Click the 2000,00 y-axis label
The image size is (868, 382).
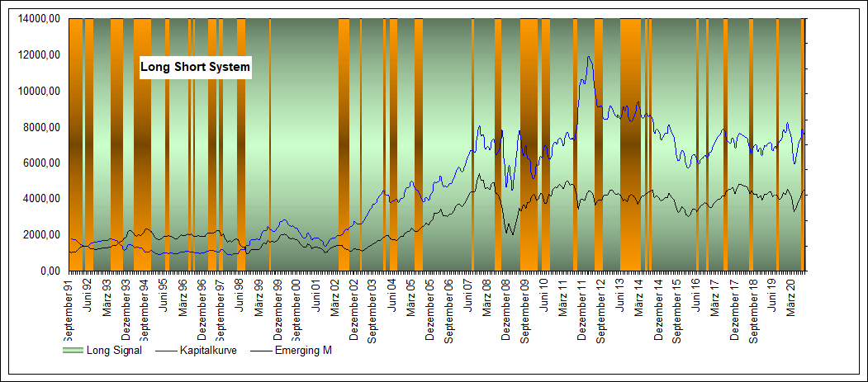pyautogui.click(x=41, y=235)
